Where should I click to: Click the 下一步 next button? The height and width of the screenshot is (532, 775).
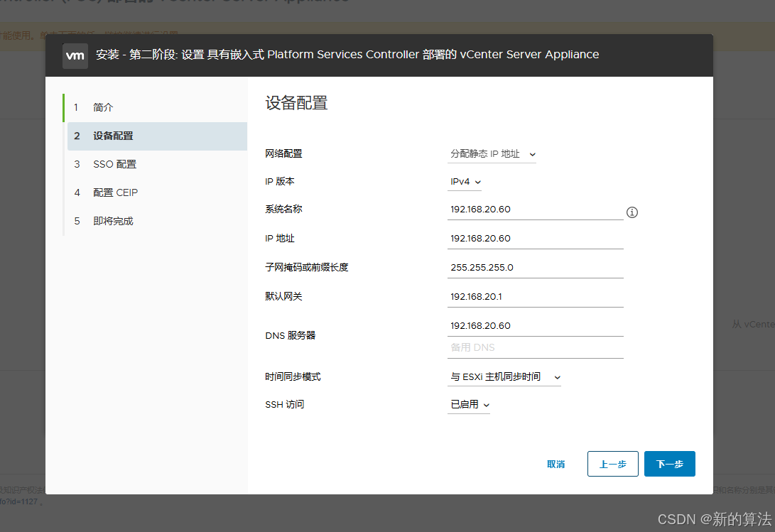[670, 464]
